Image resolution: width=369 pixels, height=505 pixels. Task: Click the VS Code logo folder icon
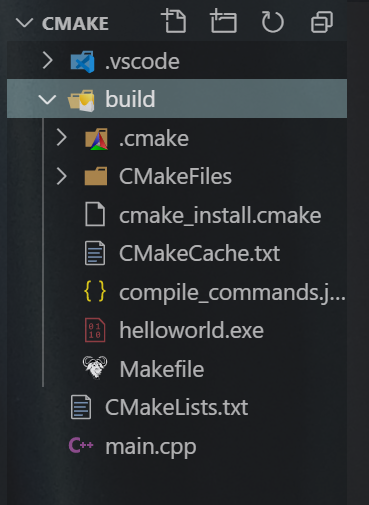click(82, 62)
